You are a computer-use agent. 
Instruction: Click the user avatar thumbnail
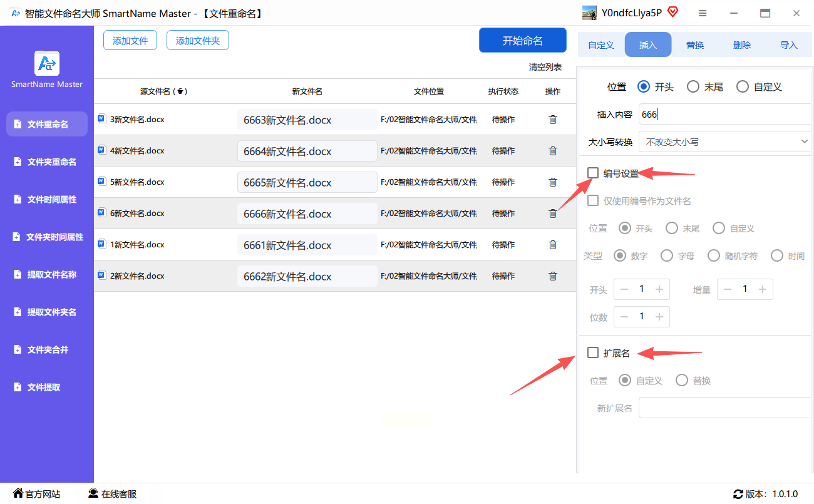coord(589,13)
